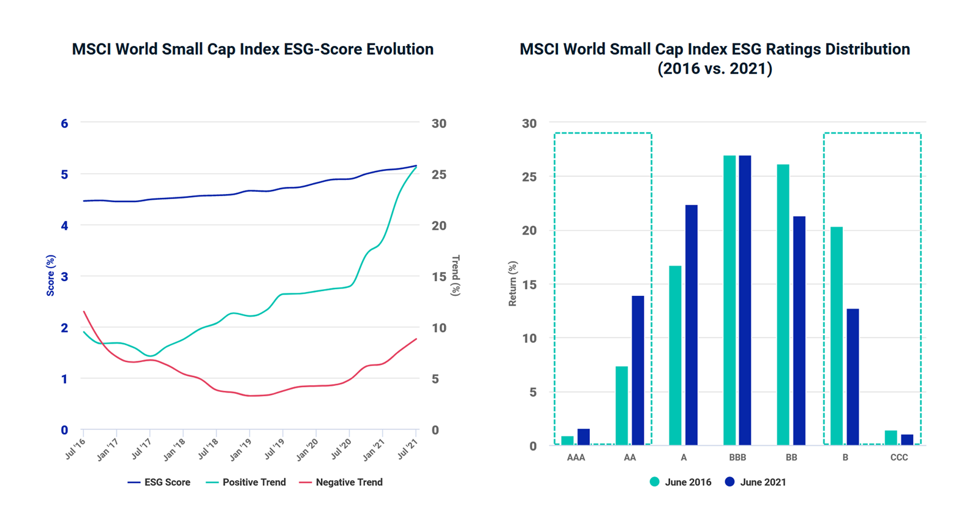Click the AAA x-axis label
Screen dimensions: 980x528
pyautogui.click(x=576, y=458)
